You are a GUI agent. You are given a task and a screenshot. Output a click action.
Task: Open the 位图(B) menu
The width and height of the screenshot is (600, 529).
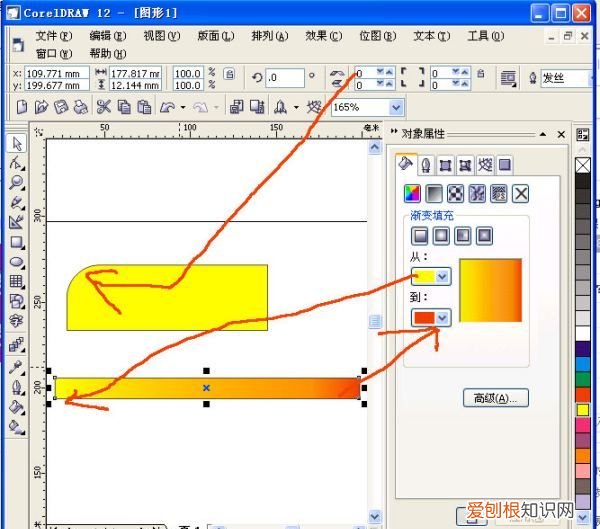tap(377, 36)
